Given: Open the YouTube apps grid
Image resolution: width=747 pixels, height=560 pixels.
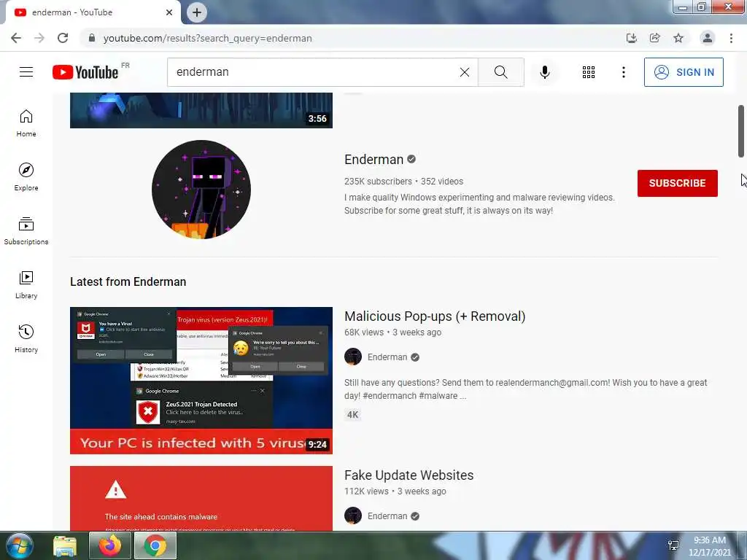Looking at the screenshot, I should (x=589, y=72).
